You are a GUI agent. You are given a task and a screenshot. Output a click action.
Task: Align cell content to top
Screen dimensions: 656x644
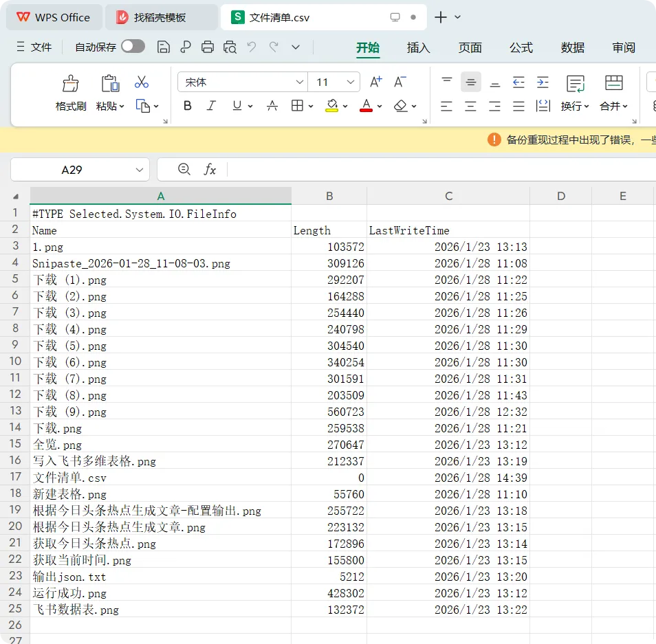pos(447,82)
